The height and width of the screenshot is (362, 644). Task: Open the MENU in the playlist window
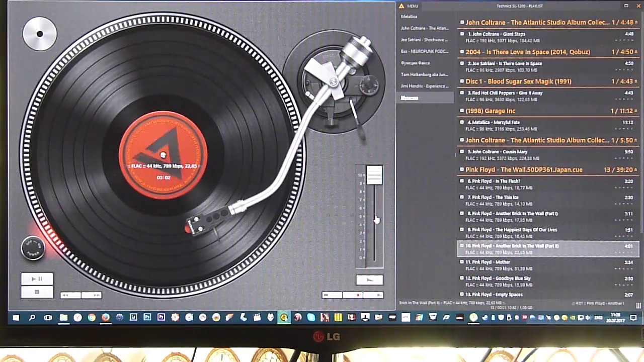[413, 6]
